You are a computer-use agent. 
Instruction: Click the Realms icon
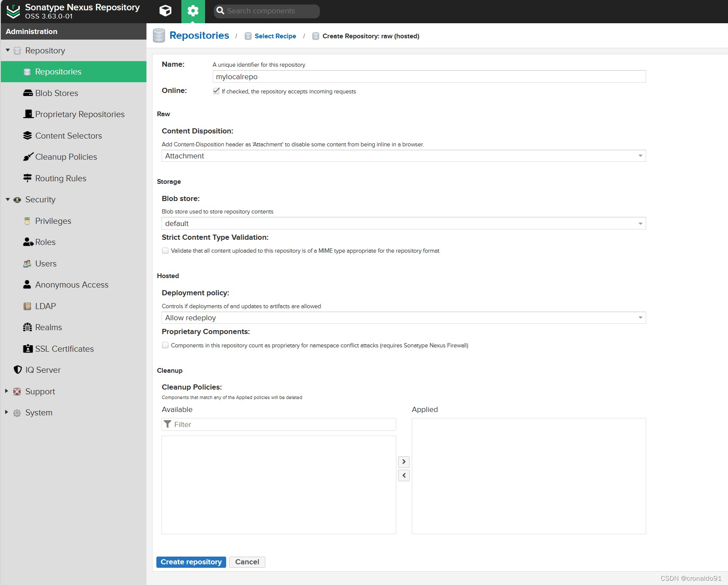coord(28,327)
